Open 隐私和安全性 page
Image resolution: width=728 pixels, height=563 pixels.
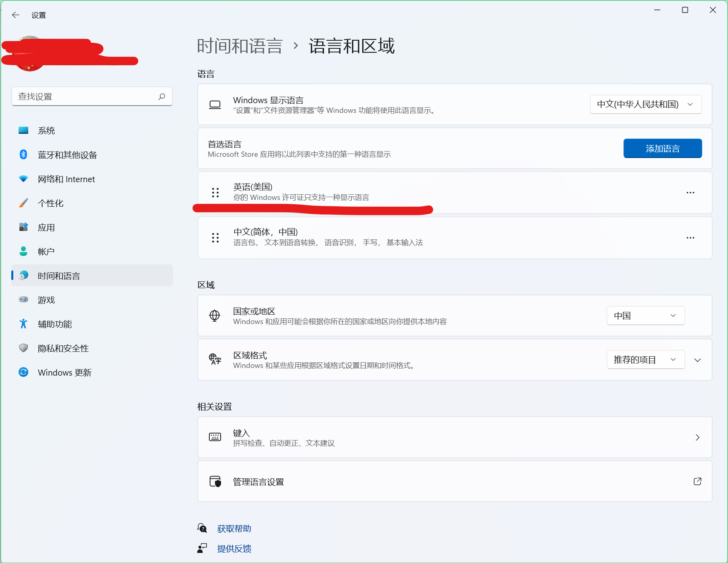point(92,348)
